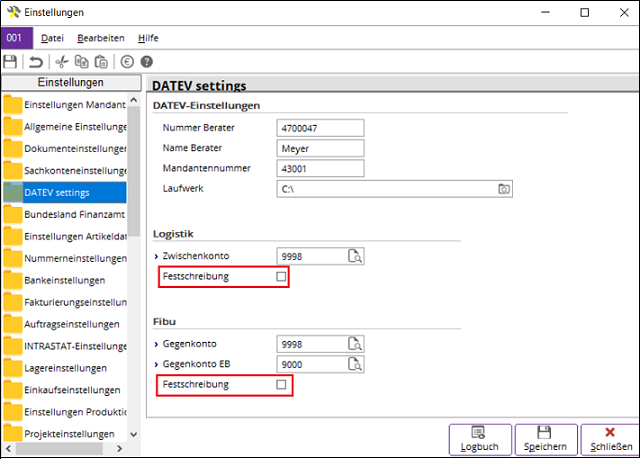Click the Bankeinstellungen folder icon
The height and width of the screenshot is (459, 640).
click(x=13, y=280)
